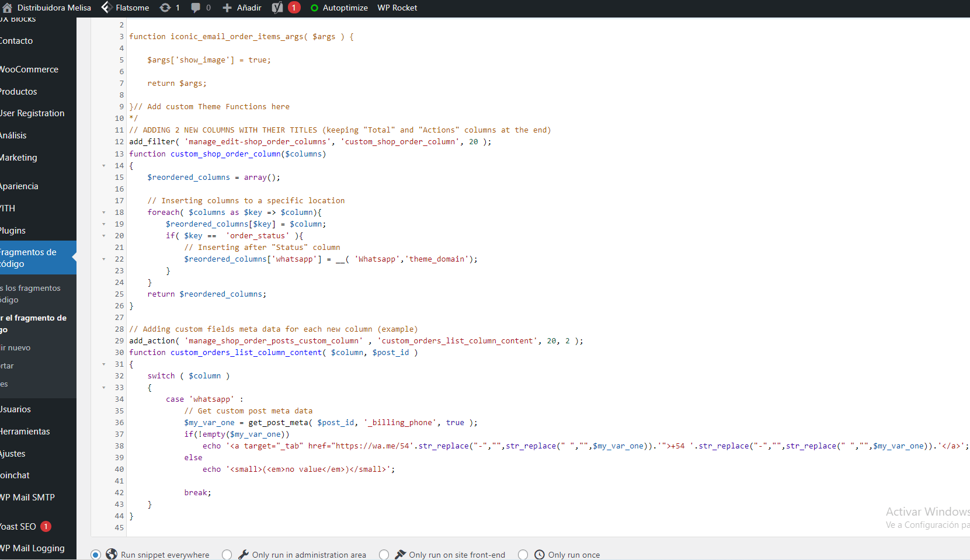
Task: Click the Flatsome theme icon
Action: [106, 8]
